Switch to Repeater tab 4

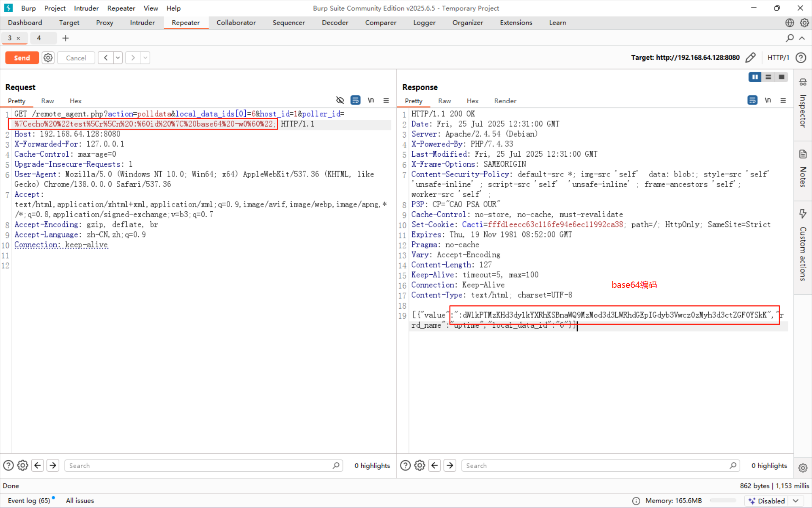tap(39, 38)
